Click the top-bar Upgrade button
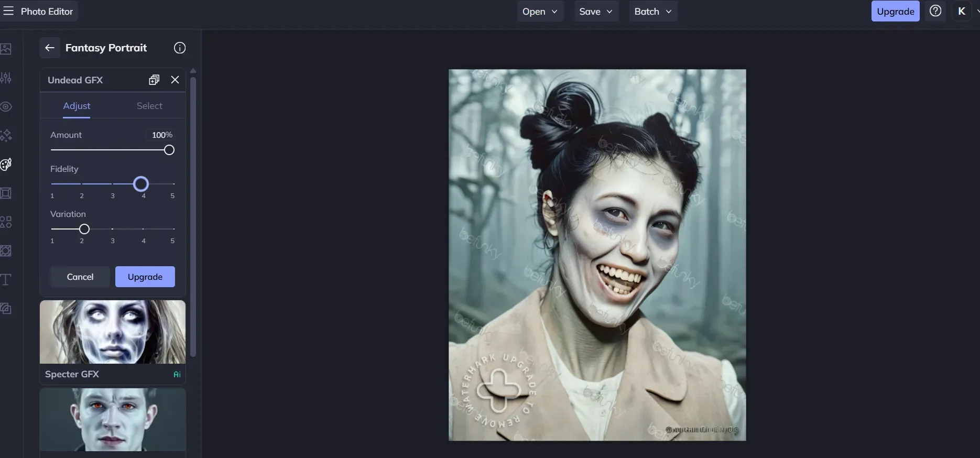980x458 pixels. tap(895, 11)
